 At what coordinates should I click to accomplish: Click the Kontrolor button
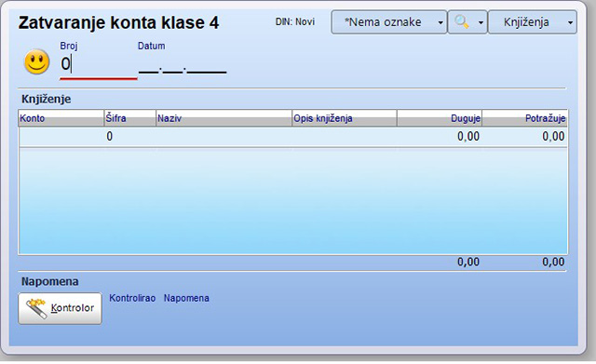(60, 308)
